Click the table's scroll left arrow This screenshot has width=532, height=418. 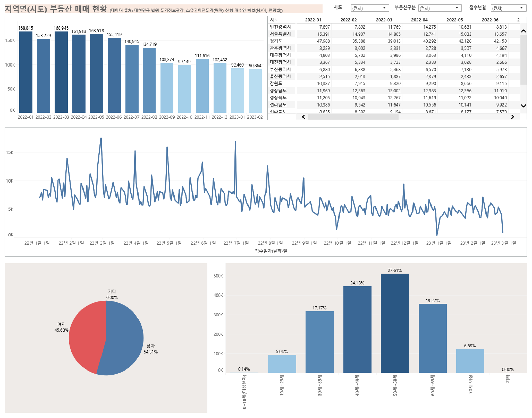tap(304, 117)
